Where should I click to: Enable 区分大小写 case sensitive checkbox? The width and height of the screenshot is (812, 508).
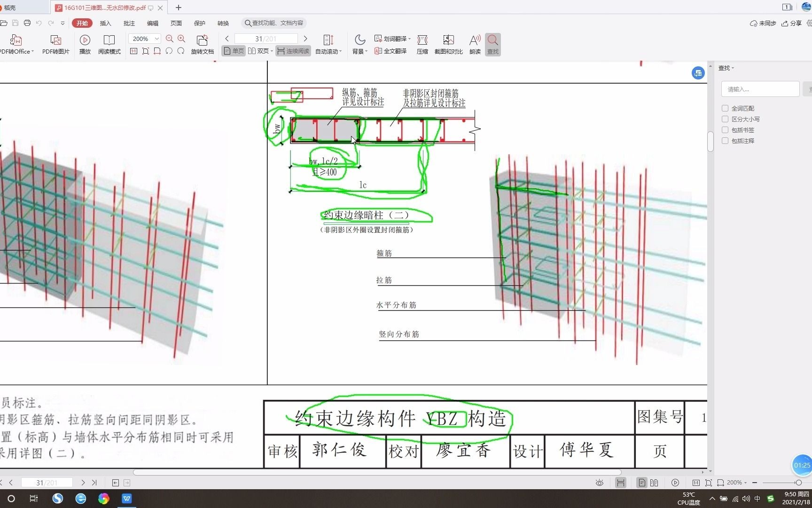(725, 119)
